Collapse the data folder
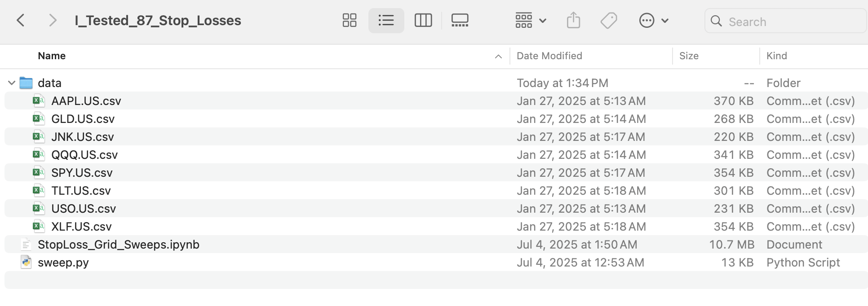Viewport: 868px width, 306px height. click(12, 83)
